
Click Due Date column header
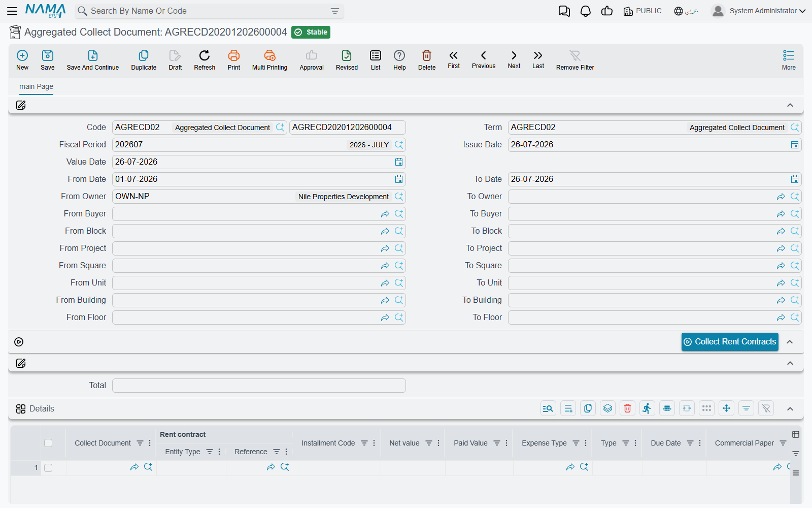tap(666, 443)
